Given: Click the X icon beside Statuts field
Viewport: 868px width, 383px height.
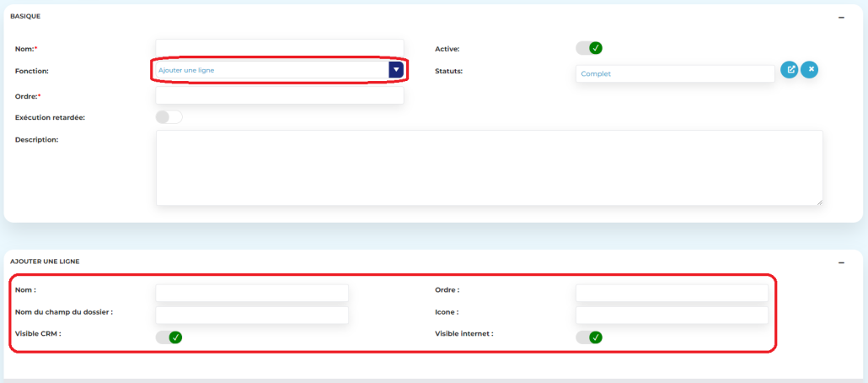Looking at the screenshot, I should point(809,70).
